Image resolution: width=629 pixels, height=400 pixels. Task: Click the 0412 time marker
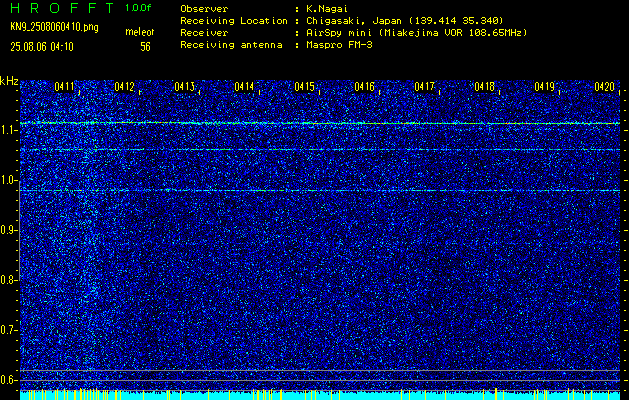pos(124,86)
